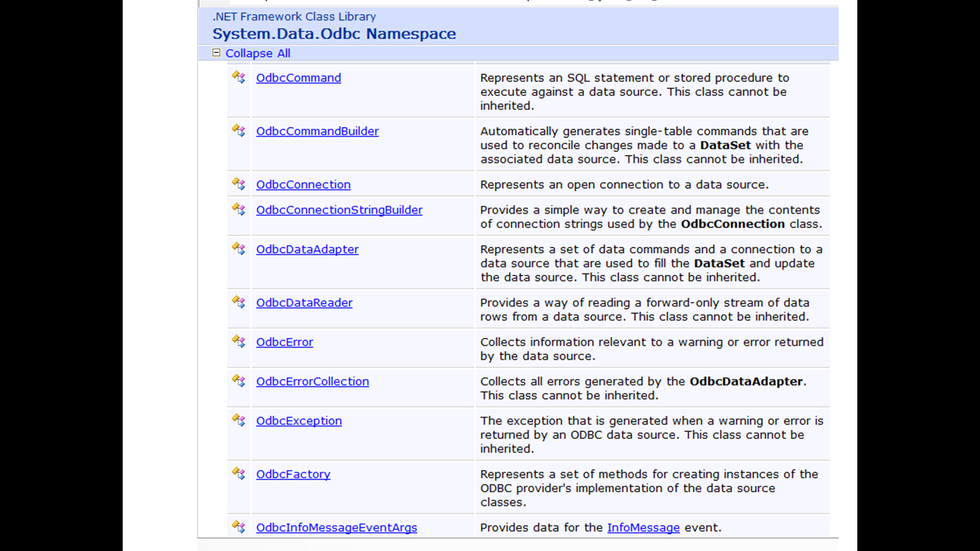Screen dimensions: 980x551
Task: Click the class icon beside OdbcFactory
Action: (x=239, y=474)
